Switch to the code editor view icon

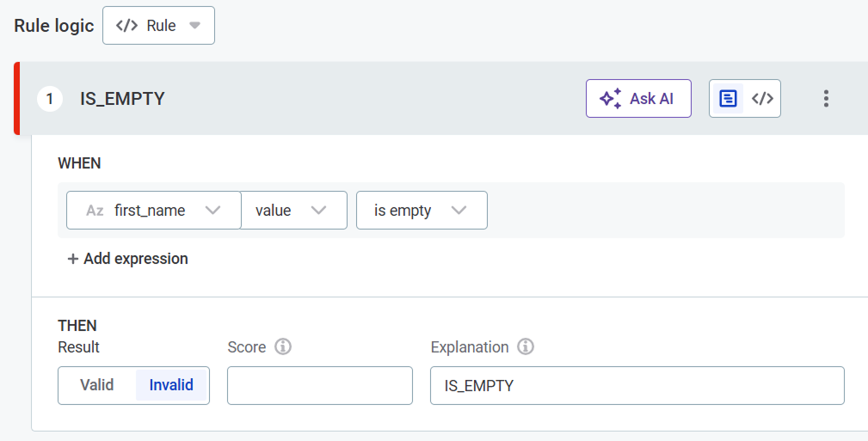tap(762, 99)
